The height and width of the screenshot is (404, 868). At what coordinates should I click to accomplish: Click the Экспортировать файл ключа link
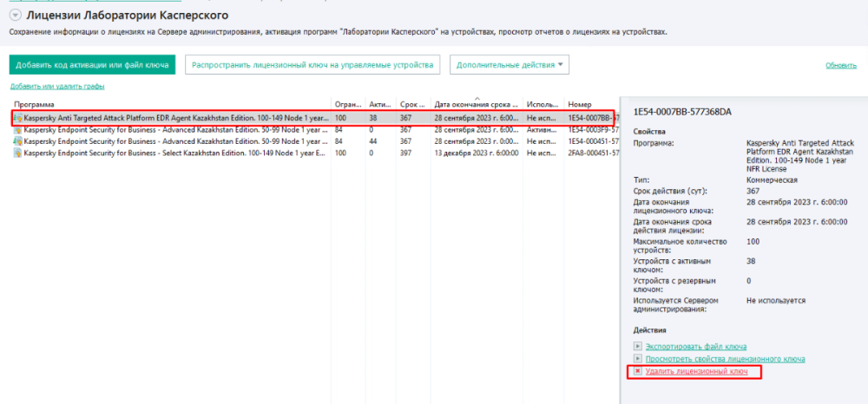695,346
